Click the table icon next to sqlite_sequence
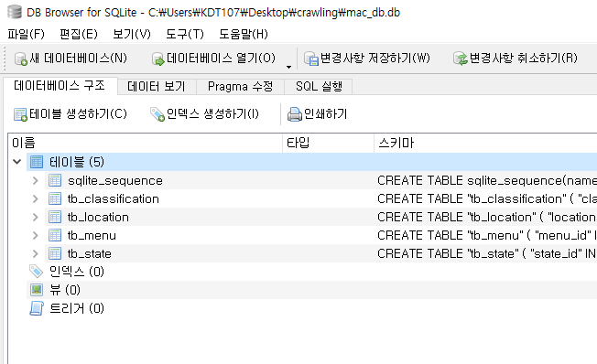The width and height of the screenshot is (597, 364). [55, 180]
